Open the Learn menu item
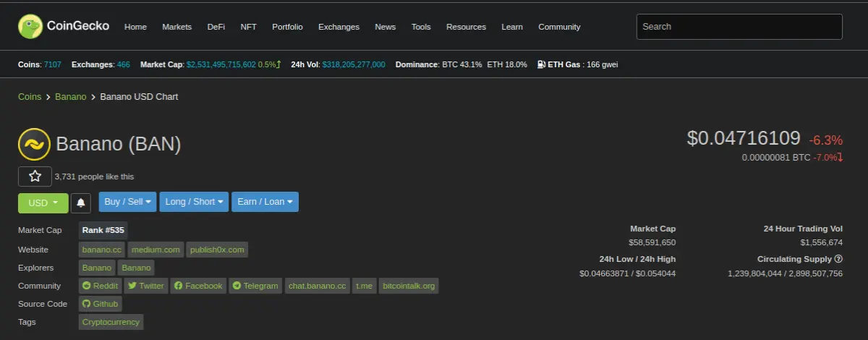Image resolution: width=868 pixels, height=340 pixels. [512, 27]
